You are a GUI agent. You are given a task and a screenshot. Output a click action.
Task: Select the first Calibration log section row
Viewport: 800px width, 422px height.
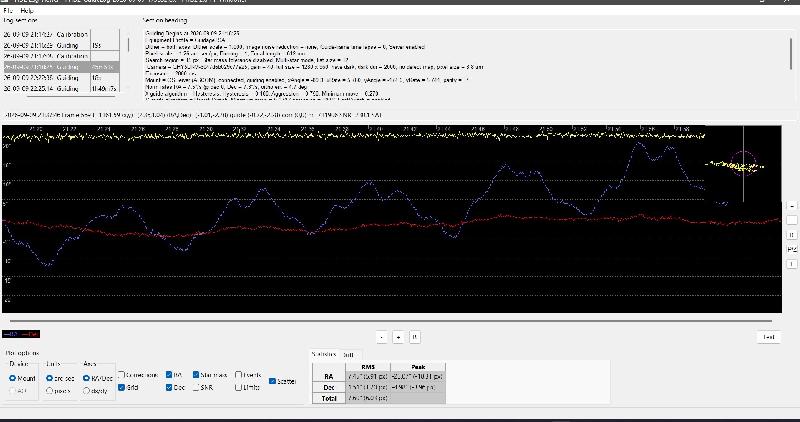coord(61,35)
